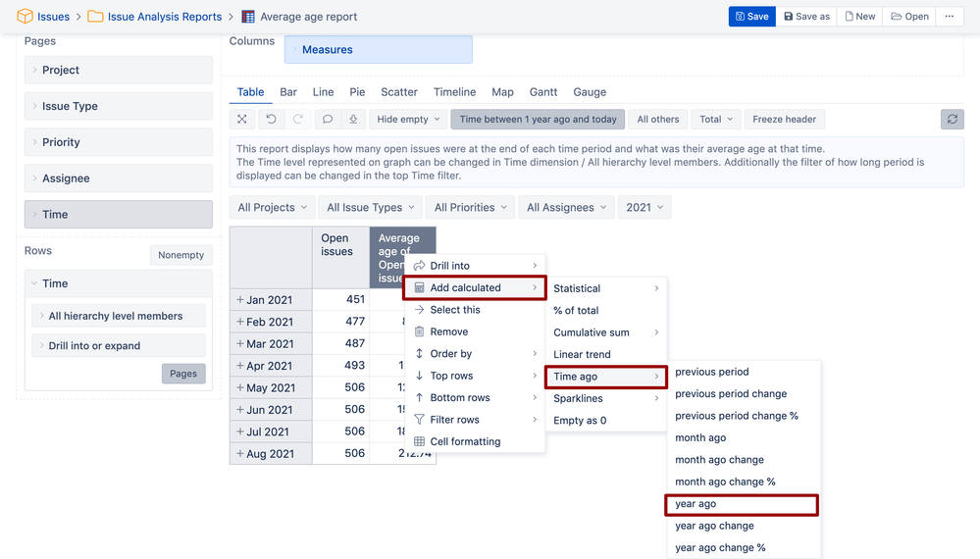Screen dimensions: 980x559
Task: Open the comment/description icon
Action: 328,120
